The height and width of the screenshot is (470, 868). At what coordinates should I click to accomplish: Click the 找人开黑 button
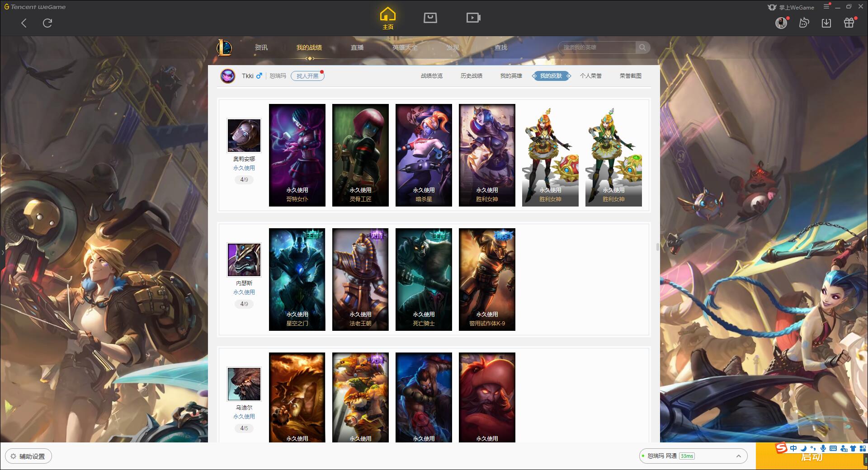[307, 76]
